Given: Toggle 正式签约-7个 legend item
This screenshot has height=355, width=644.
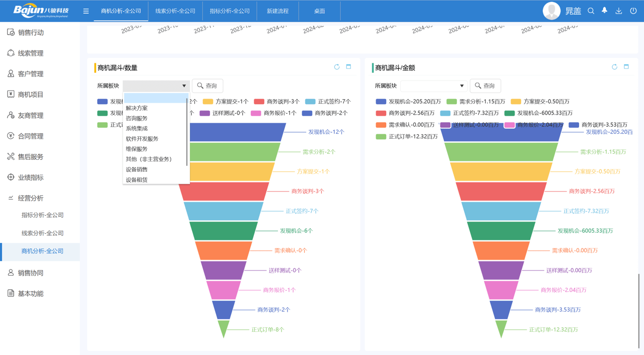Looking at the screenshot, I should pos(328,102).
